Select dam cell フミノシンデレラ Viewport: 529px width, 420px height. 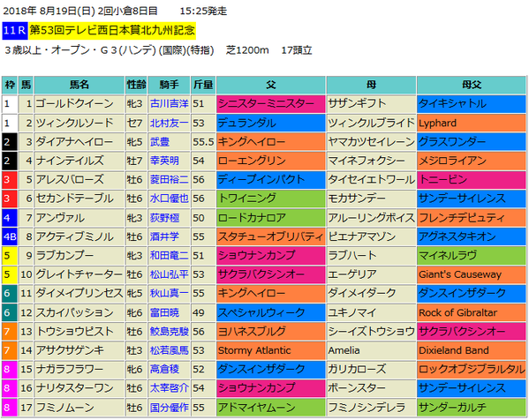(371, 409)
